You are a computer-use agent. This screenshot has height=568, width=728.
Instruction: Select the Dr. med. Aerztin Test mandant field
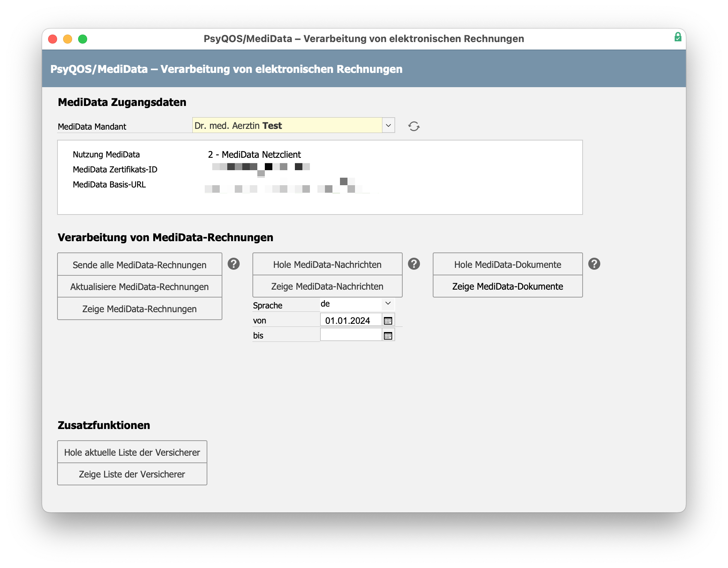point(287,125)
